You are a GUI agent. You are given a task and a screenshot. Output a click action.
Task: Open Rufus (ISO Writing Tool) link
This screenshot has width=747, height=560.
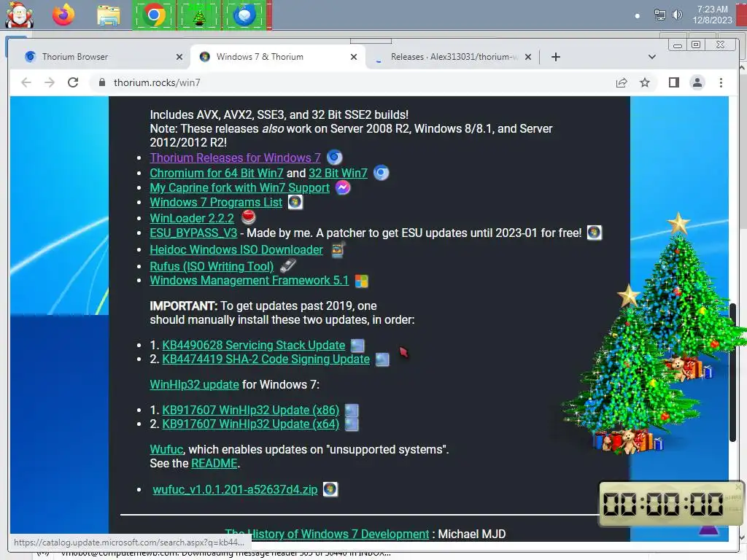point(212,266)
